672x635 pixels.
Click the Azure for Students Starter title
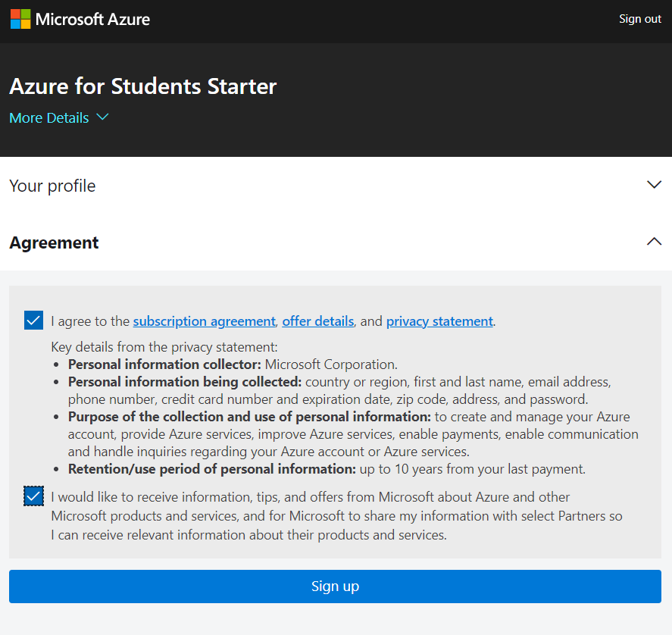tap(142, 86)
